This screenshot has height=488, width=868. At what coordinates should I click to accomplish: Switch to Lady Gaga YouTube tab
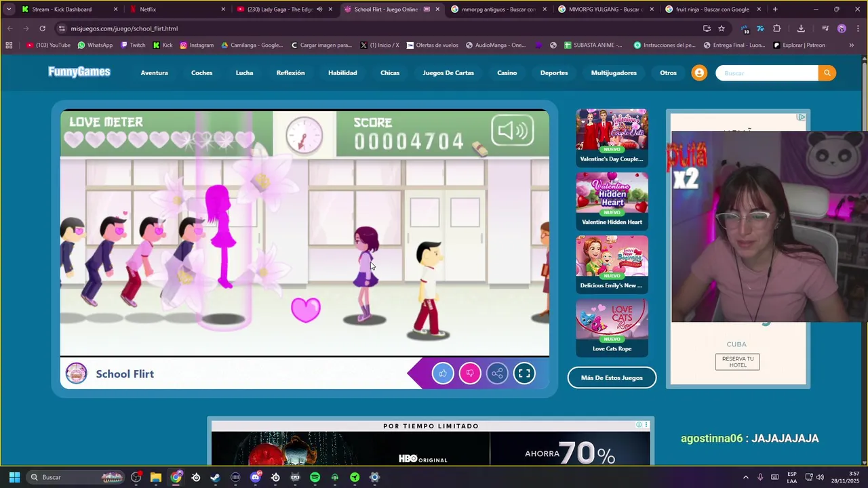(285, 9)
